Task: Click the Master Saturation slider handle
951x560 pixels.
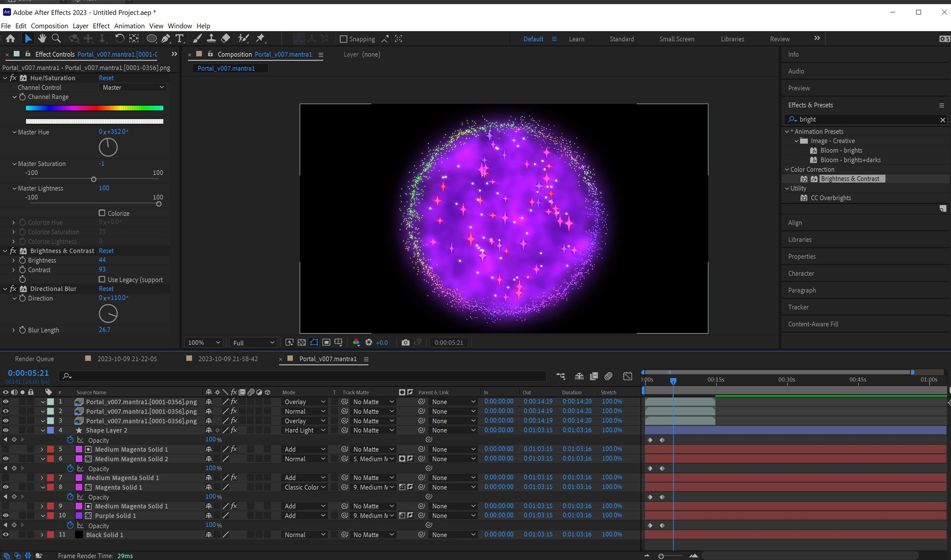Action: [94, 179]
